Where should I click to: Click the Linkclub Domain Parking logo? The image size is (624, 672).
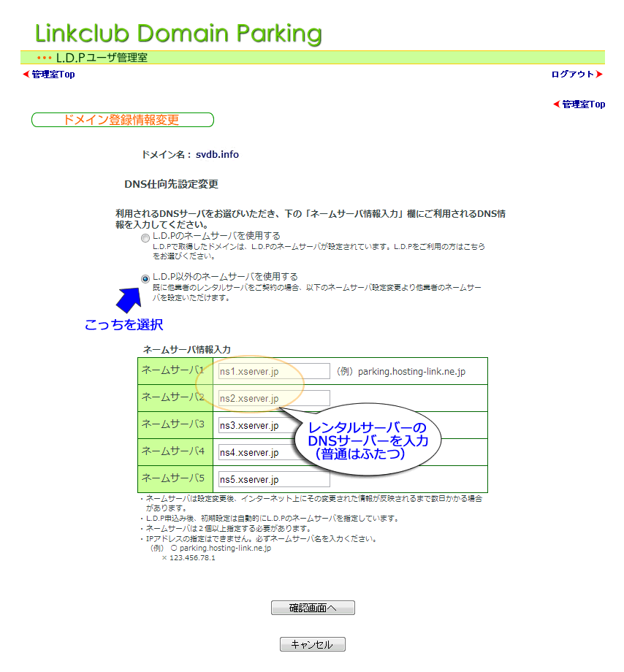[x=178, y=33]
